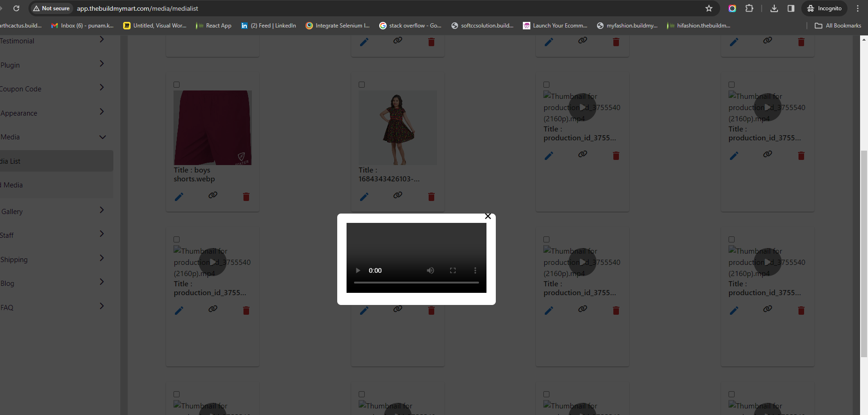Bookmark this page with the star

(709, 8)
